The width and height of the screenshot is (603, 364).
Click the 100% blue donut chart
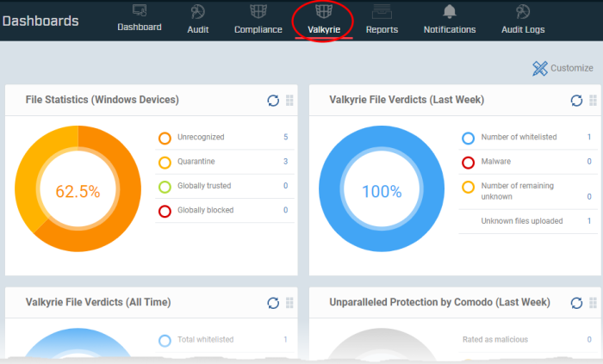tap(382, 188)
